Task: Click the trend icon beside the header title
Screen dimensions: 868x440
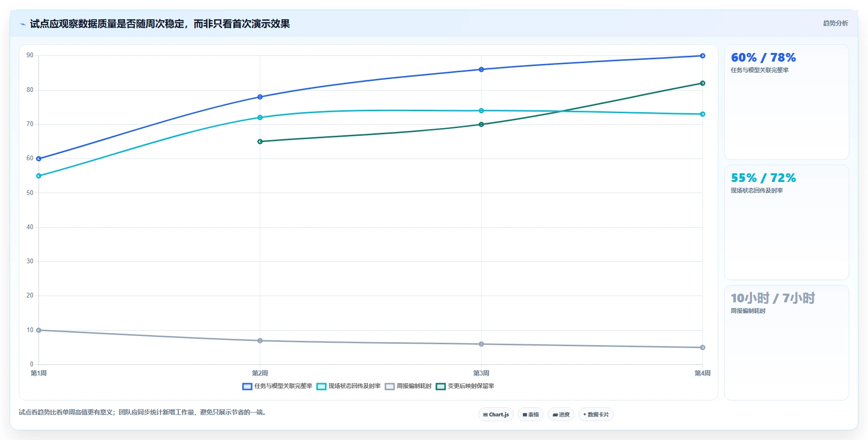Action: (x=23, y=24)
